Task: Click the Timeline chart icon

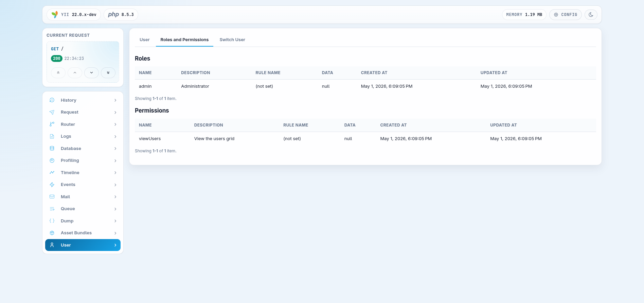Action: point(52,172)
